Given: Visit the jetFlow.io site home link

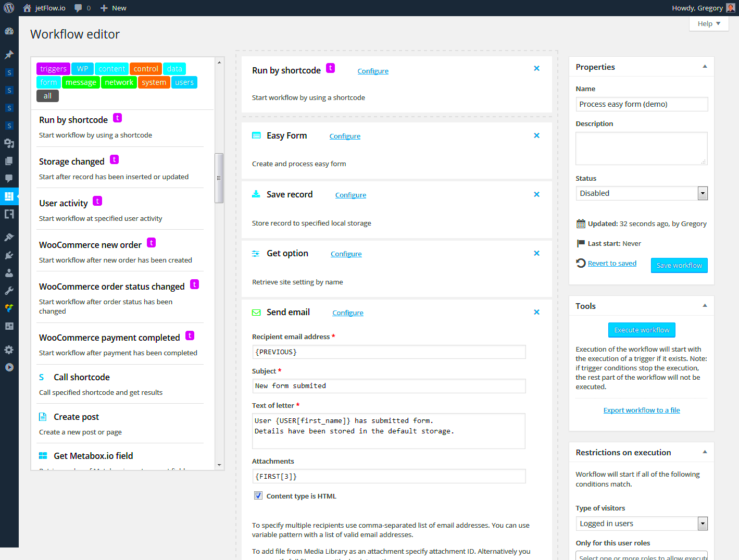Looking at the screenshot, I should (44, 8).
